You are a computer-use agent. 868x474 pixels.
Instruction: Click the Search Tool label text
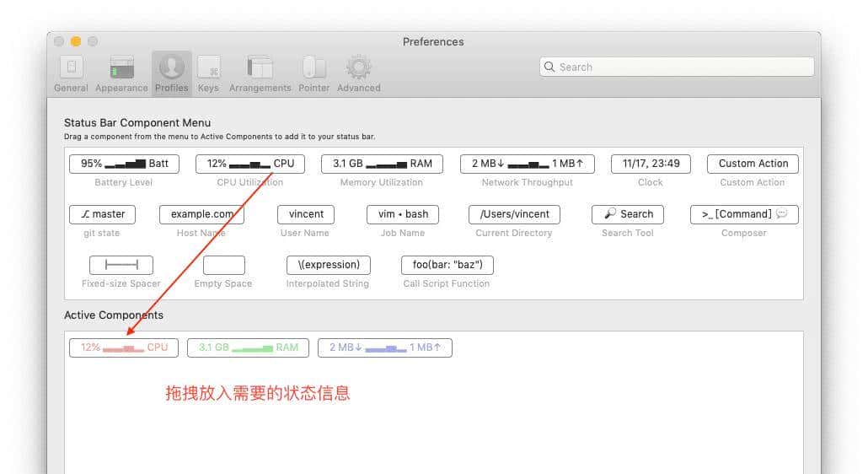pos(628,233)
